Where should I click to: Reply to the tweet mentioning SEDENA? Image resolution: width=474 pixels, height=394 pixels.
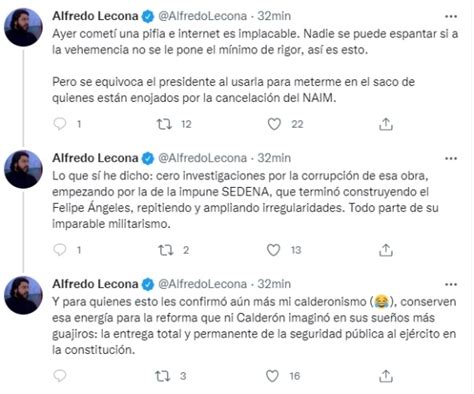(x=60, y=250)
